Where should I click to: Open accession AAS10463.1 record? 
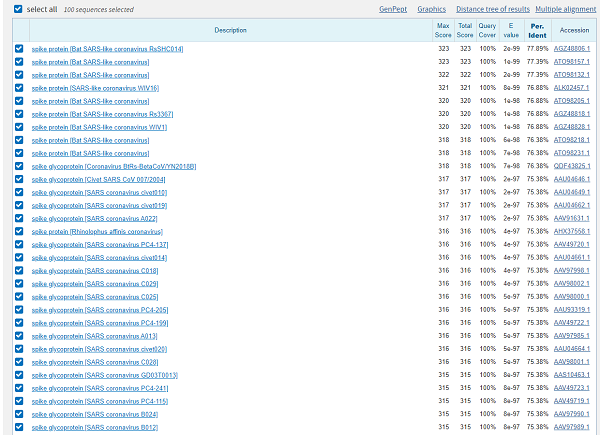coord(573,374)
